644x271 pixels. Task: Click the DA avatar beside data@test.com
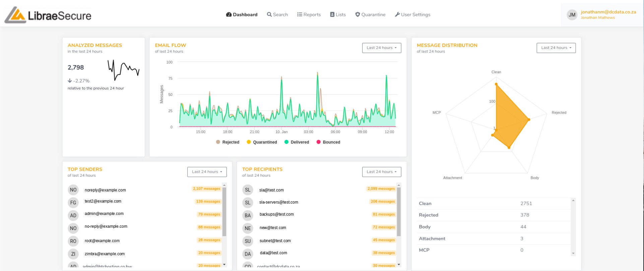click(248, 254)
